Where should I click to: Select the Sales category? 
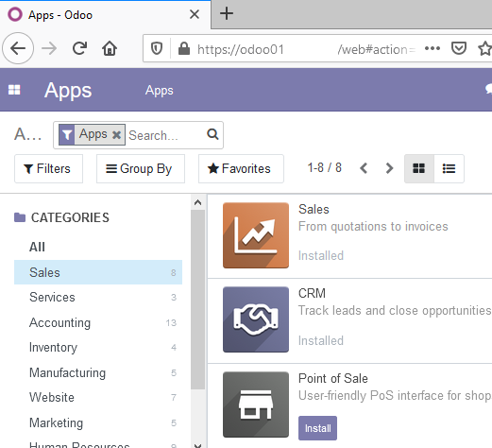(98, 272)
